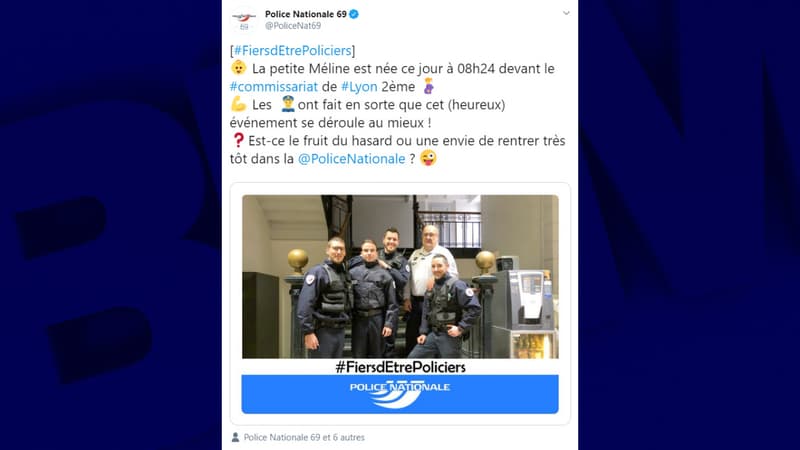800x450 pixels.
Task: Click the Police Nationale 69 profile avatar
Action: pyautogui.click(x=244, y=20)
